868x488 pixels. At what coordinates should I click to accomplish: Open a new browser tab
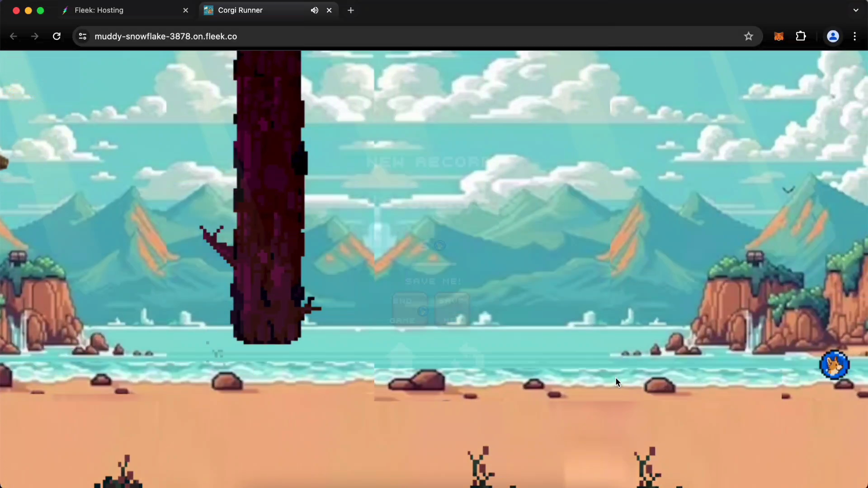coord(351,10)
